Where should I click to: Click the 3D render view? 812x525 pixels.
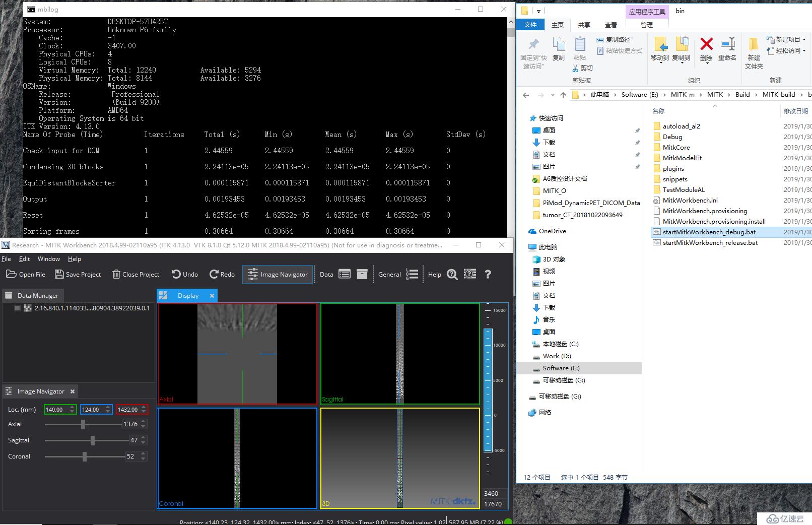click(400, 458)
